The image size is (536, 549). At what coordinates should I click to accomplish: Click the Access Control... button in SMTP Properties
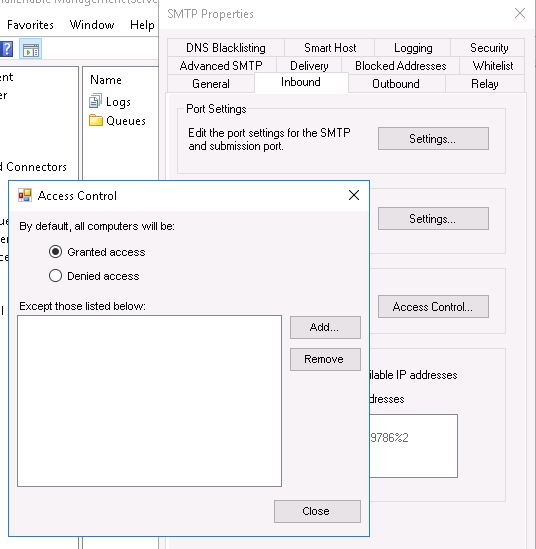click(x=433, y=307)
